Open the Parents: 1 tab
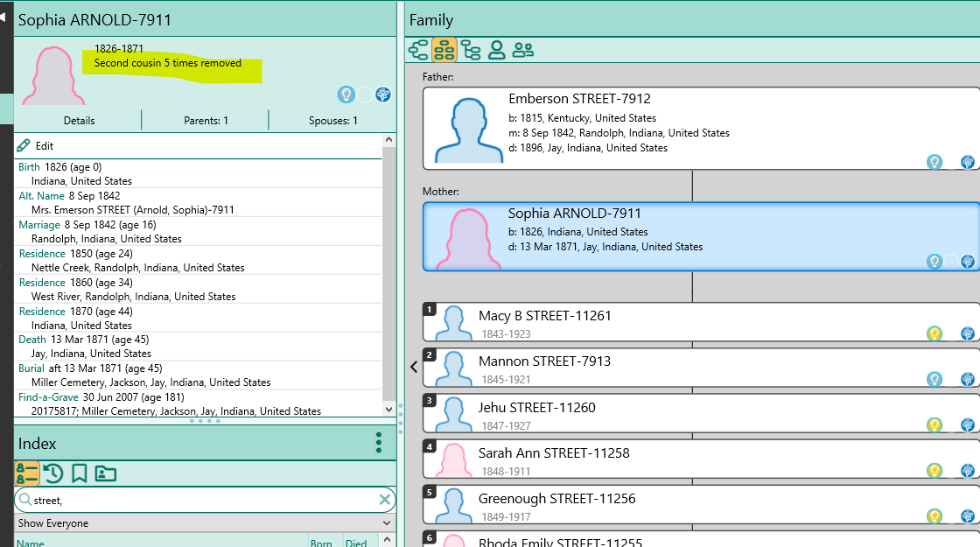Screen dimensions: 980x547 (206, 121)
